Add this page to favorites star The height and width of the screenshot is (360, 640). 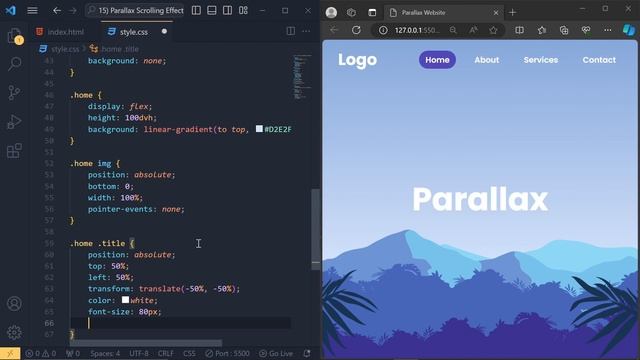(x=493, y=30)
